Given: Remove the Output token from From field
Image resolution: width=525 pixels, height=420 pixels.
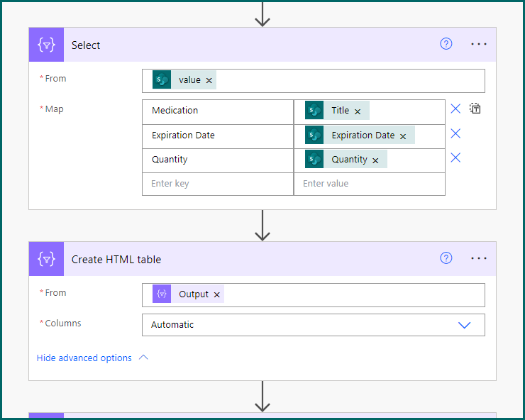Looking at the screenshot, I should [x=217, y=295].
